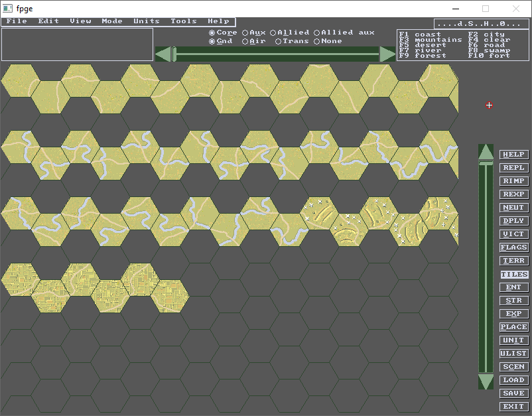The width and height of the screenshot is (532, 416).
Task: Click the vertical scroll up arrow
Action: click(x=486, y=152)
